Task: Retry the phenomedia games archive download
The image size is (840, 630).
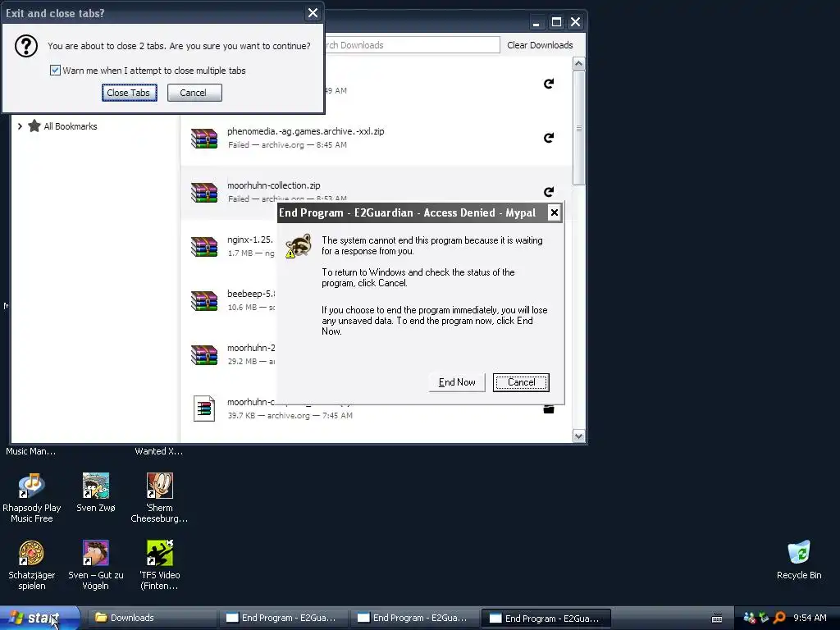Action: tap(549, 138)
